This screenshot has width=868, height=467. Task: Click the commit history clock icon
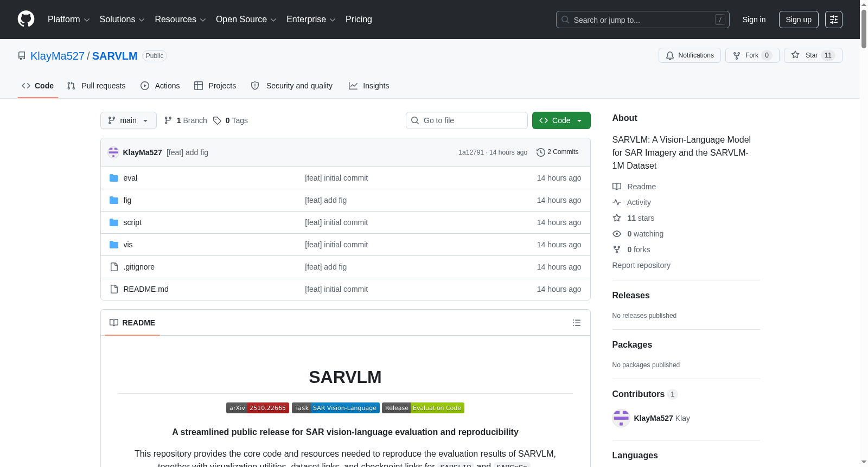pyautogui.click(x=540, y=152)
